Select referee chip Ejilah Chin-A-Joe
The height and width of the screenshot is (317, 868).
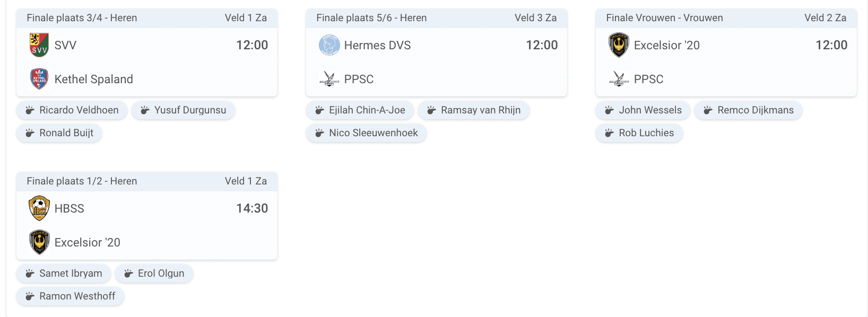tap(360, 110)
